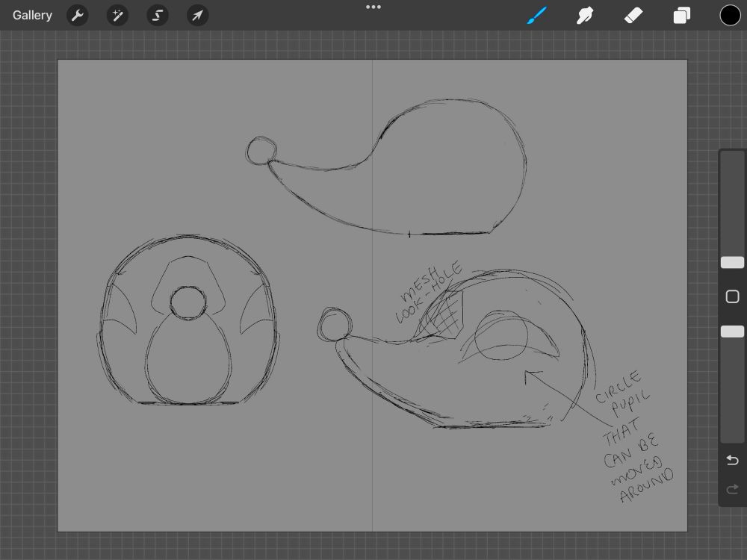Return to the Gallery
Screen dimensions: 747x560
tap(32, 15)
